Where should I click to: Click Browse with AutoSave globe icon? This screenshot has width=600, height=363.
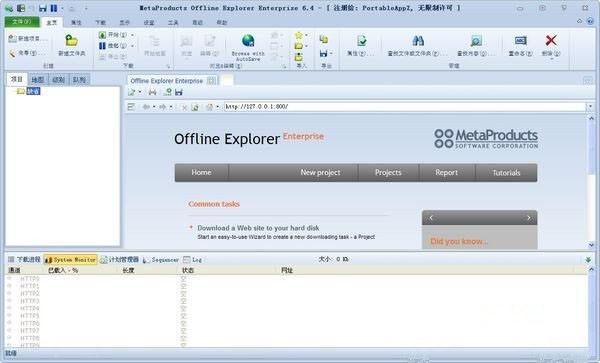click(248, 40)
